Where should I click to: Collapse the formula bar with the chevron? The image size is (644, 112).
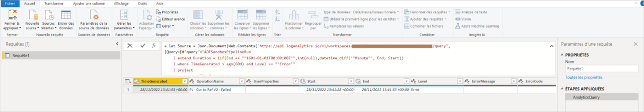pyautogui.click(x=552, y=46)
